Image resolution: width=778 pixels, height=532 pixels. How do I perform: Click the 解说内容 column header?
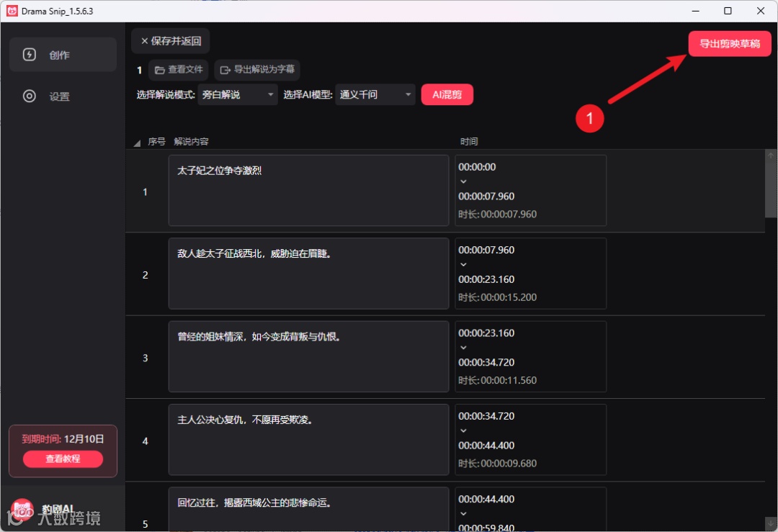click(x=191, y=142)
